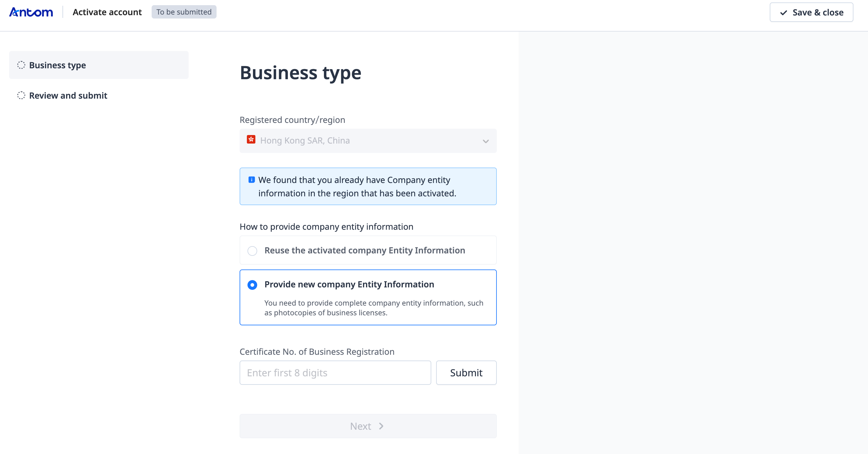The height and width of the screenshot is (454, 868).
Task: Click Save & close button
Action: coord(811,12)
